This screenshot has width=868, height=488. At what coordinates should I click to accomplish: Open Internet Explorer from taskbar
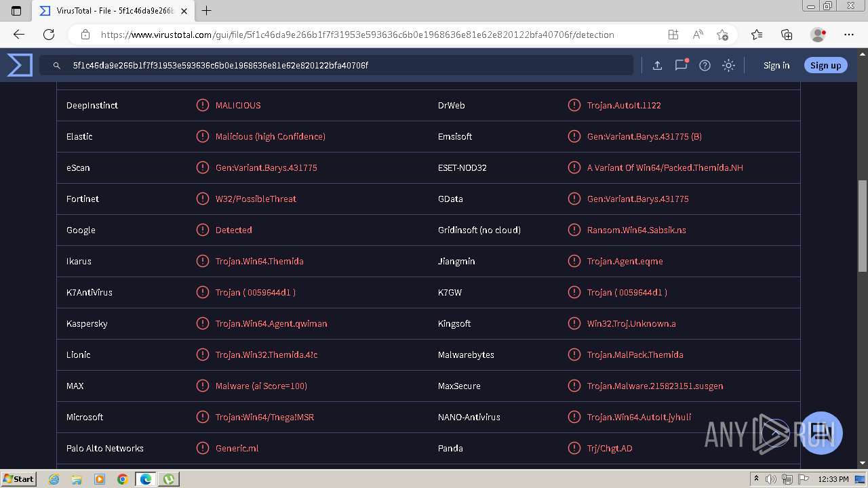[x=54, y=479]
